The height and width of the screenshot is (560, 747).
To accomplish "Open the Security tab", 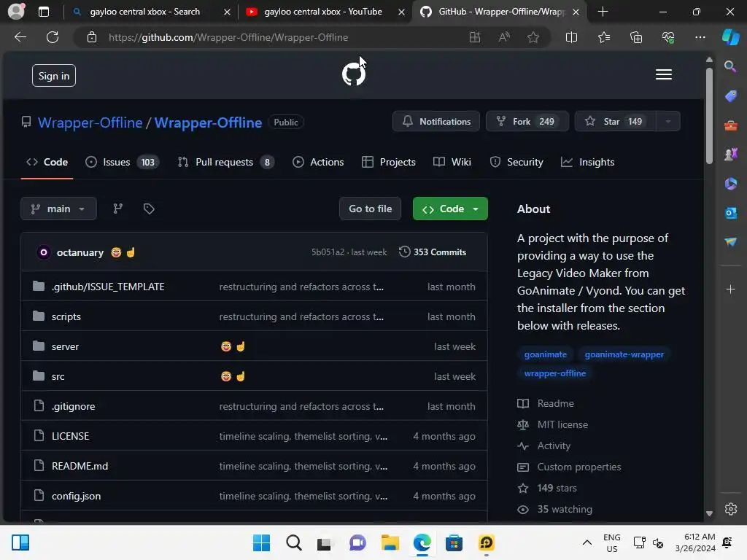I will 516,162.
